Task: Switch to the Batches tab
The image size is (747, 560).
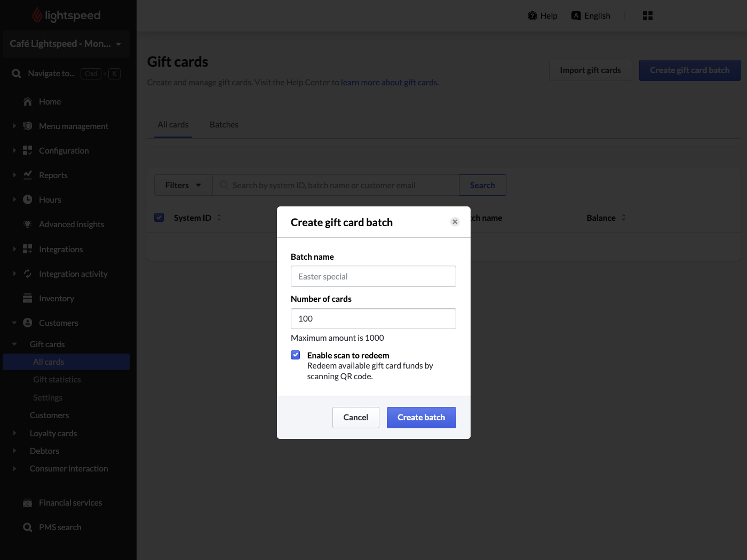Action: pyautogui.click(x=224, y=125)
